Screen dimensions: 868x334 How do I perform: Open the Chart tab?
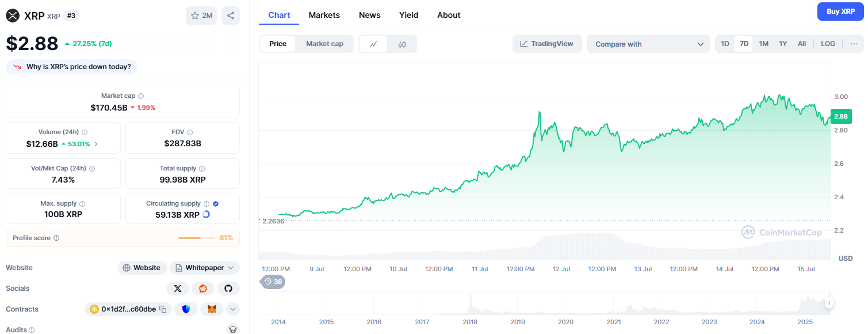pos(279,15)
